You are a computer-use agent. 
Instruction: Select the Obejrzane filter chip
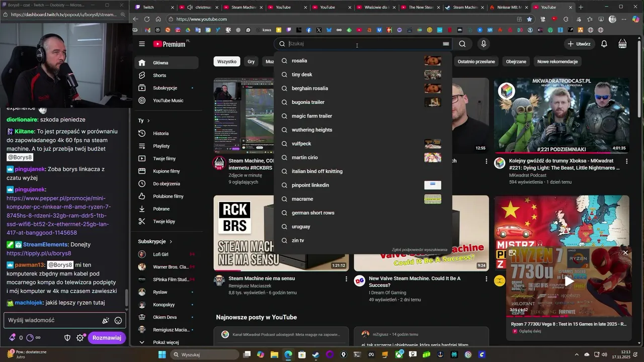(516, 61)
